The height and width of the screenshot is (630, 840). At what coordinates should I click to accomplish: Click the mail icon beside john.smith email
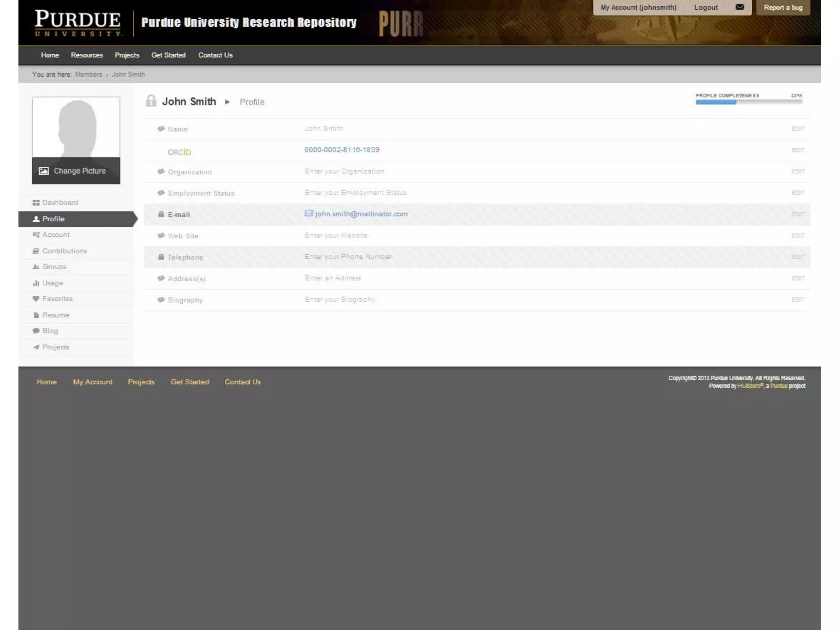[x=309, y=213]
